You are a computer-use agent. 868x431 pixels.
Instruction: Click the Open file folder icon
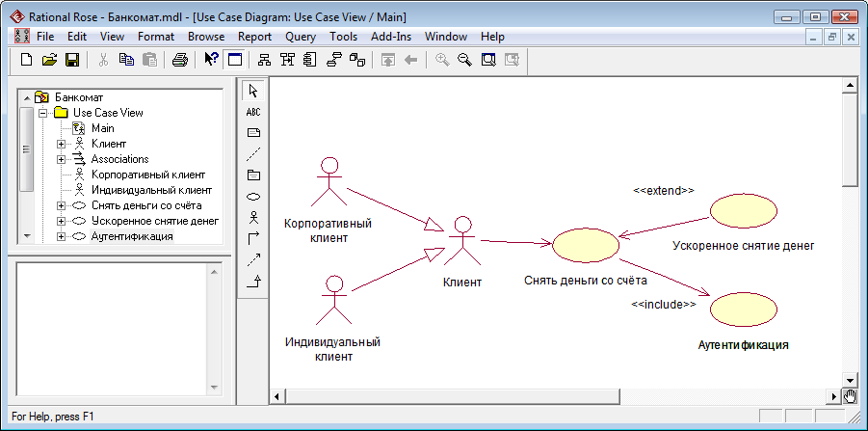[50, 60]
